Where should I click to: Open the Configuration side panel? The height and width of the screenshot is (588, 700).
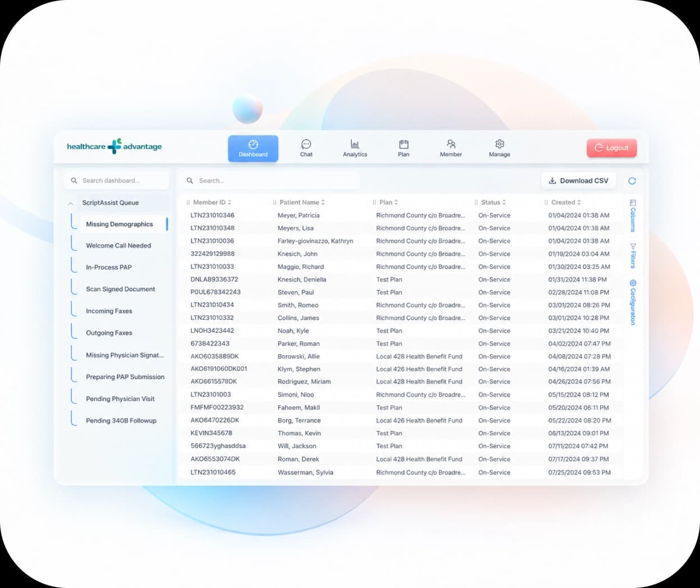(633, 302)
